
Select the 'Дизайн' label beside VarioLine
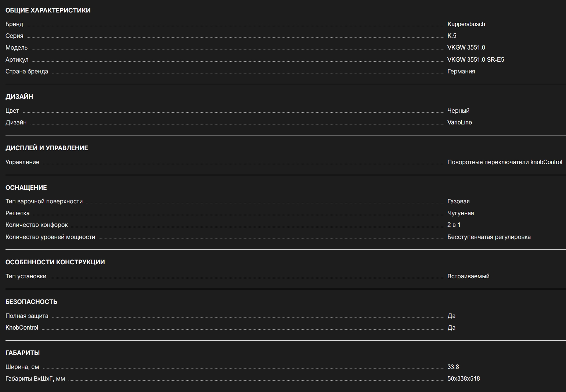pos(16,123)
